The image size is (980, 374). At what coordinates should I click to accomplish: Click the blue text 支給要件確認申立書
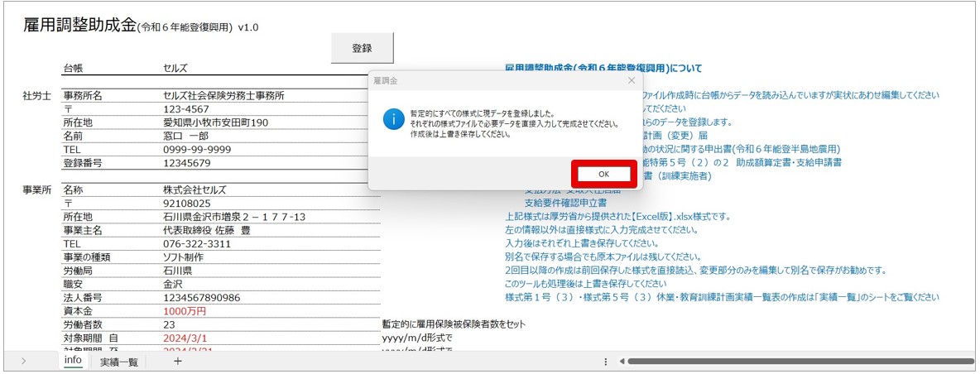(565, 203)
